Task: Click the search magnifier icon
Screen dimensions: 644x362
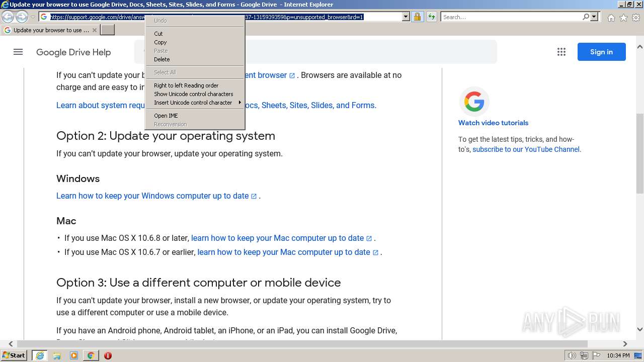Action: click(586, 17)
